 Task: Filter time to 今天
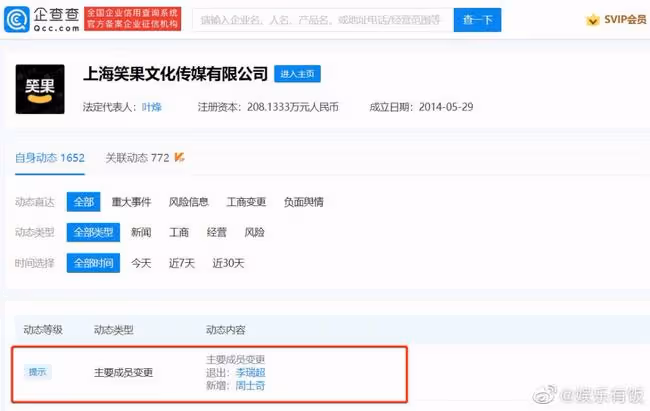pos(141,263)
